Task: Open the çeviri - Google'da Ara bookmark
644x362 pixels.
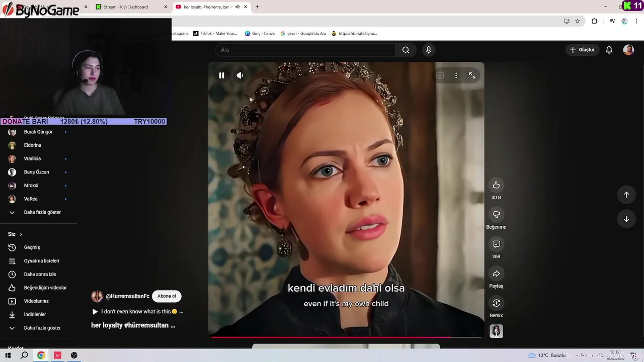Action: pyautogui.click(x=303, y=34)
